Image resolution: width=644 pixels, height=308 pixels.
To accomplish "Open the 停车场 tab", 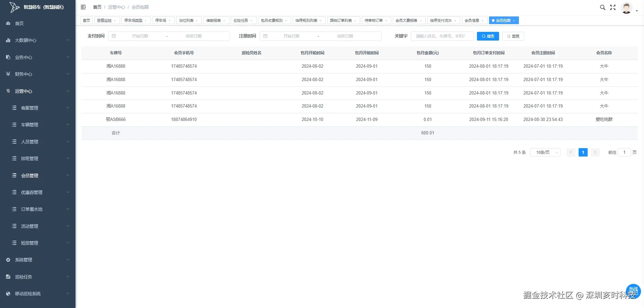I will tap(163, 20).
